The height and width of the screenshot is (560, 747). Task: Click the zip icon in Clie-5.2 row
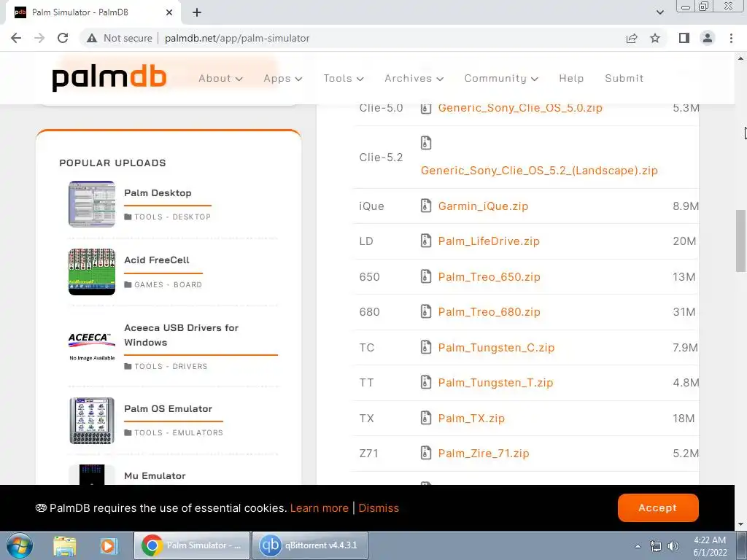point(426,142)
